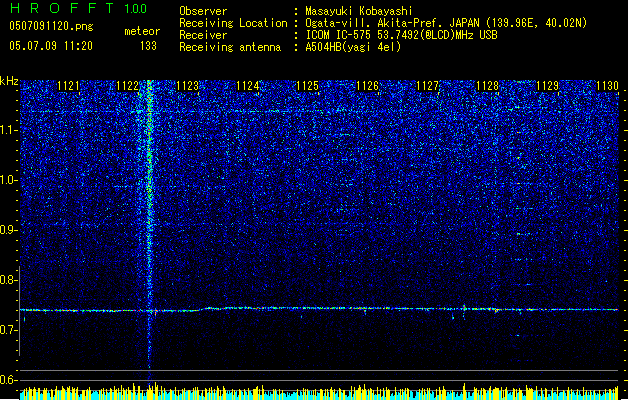Image resolution: width=629 pixels, height=400 pixels.
Task: Click time marker 1125
Action: 307,86
